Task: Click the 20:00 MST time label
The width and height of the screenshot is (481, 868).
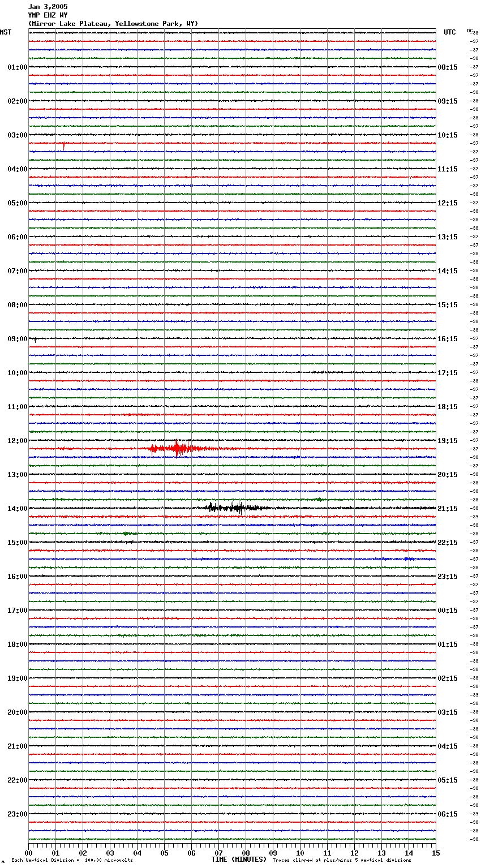Action: (17, 712)
